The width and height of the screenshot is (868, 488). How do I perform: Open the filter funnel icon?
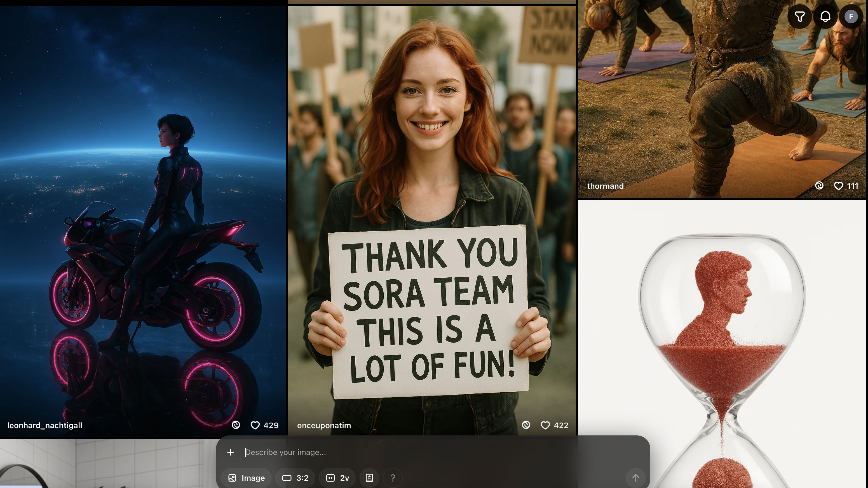coord(800,16)
